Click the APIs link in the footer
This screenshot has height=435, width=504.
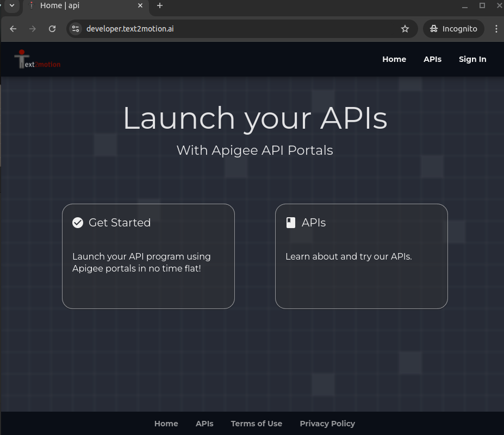204,424
